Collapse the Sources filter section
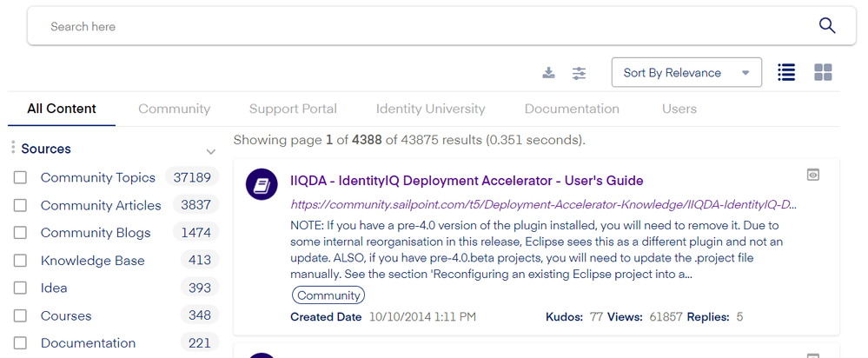This screenshot has height=358, width=868. 210,151
